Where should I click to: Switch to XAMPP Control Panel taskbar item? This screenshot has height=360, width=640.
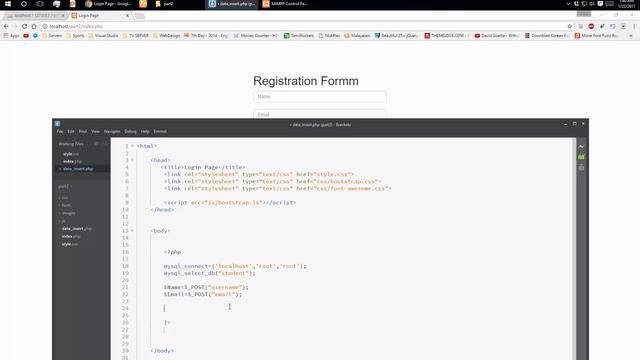point(286,4)
